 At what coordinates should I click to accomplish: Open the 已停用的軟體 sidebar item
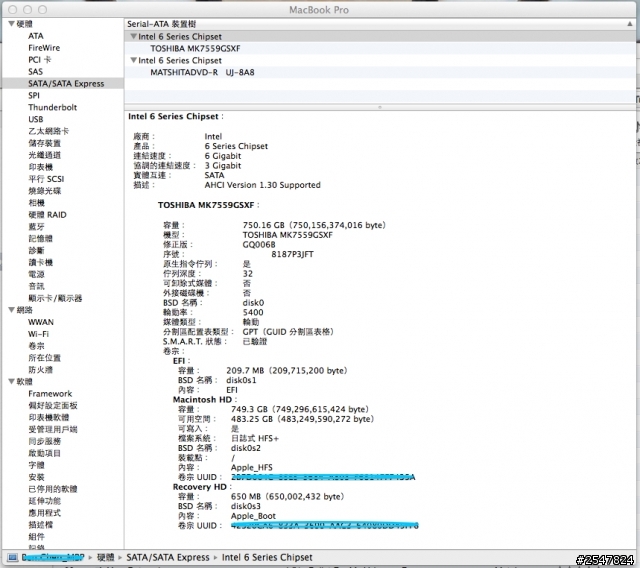pos(53,489)
